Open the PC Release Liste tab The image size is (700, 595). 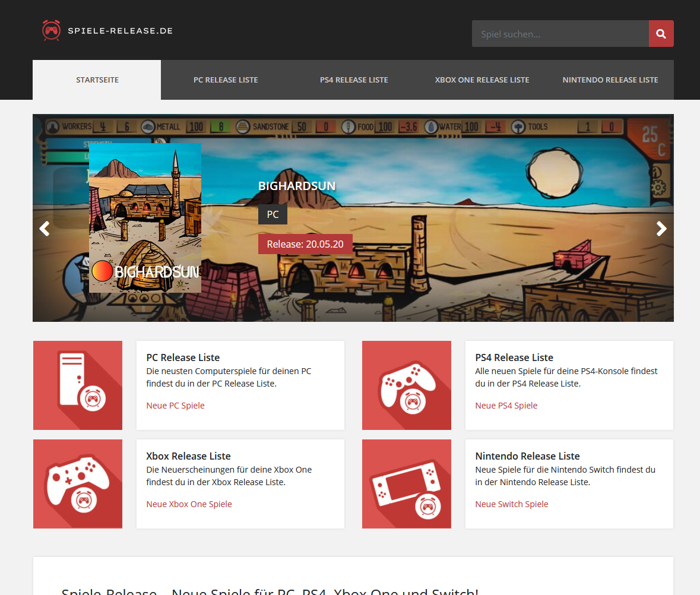coord(226,80)
